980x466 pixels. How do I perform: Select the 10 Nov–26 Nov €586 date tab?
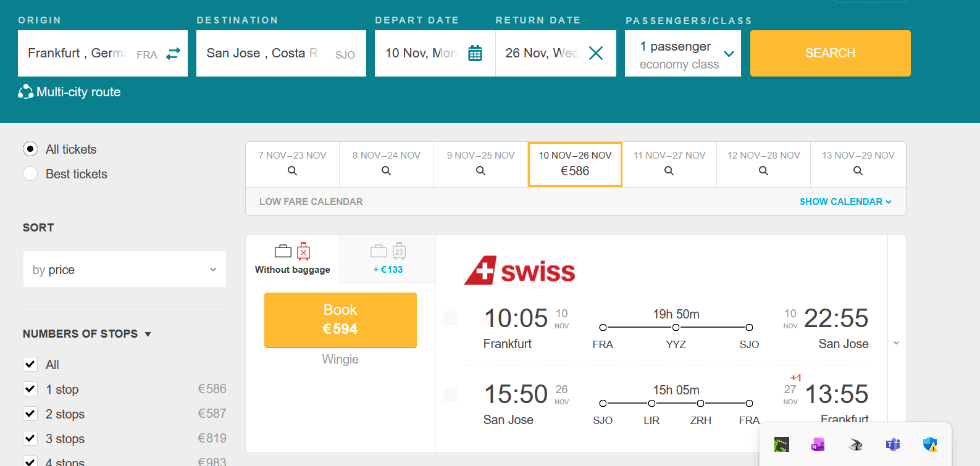pyautogui.click(x=575, y=164)
